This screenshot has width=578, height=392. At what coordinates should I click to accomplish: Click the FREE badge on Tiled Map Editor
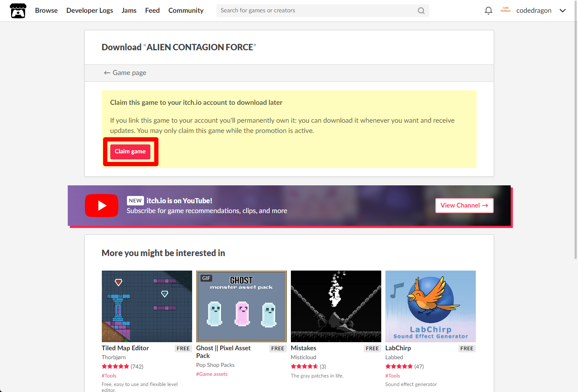(183, 349)
